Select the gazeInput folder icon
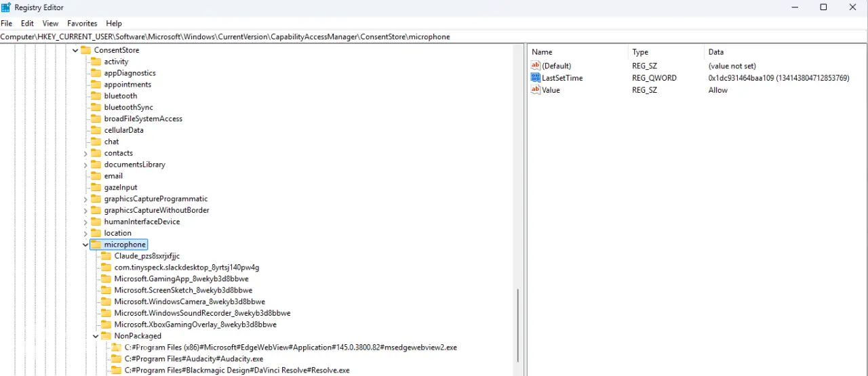 (96, 188)
